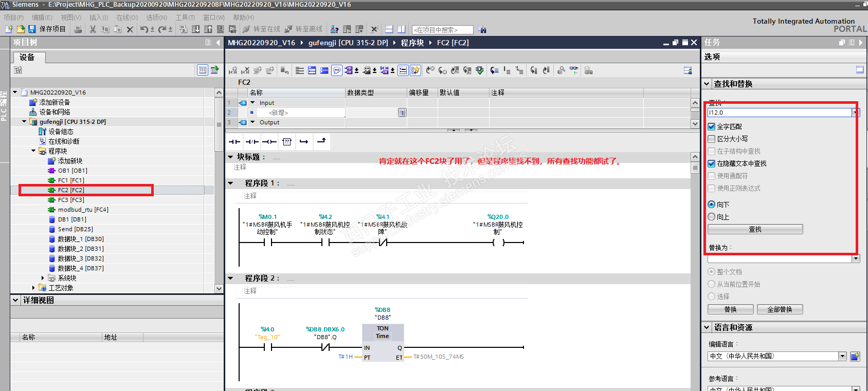
Task: Expand or collapse the MHG20220920_V16 project node
Action: [15, 92]
